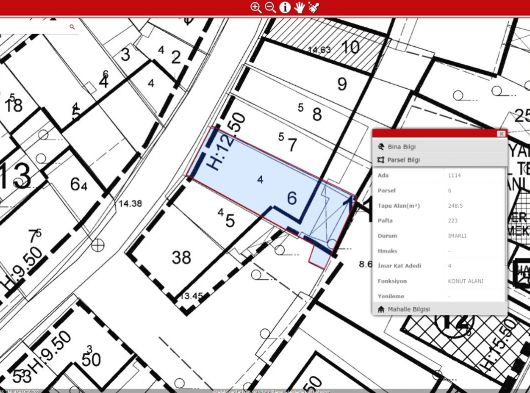Click parcel 38 on the map
The image size is (530, 393).
coord(182,257)
